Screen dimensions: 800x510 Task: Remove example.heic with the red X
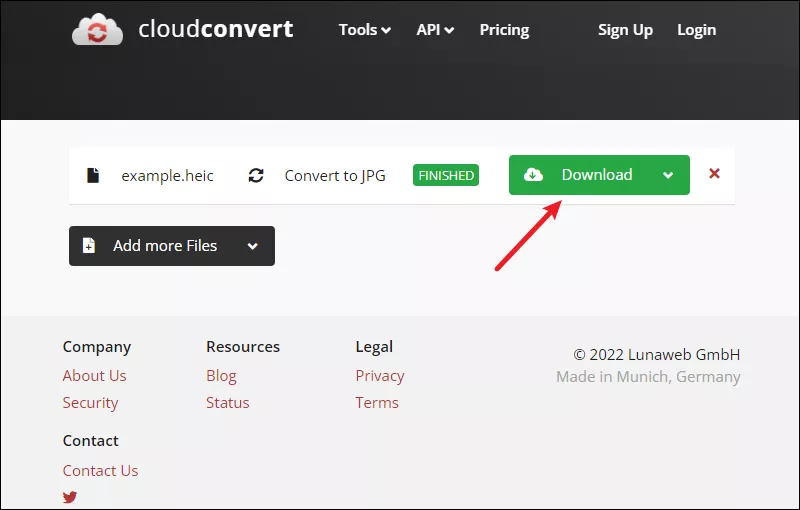(x=714, y=173)
